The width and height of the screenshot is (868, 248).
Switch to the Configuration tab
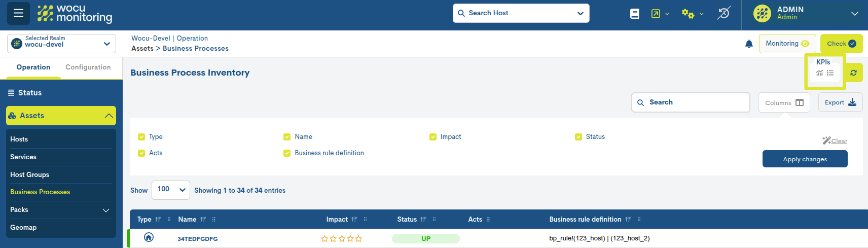[88, 67]
